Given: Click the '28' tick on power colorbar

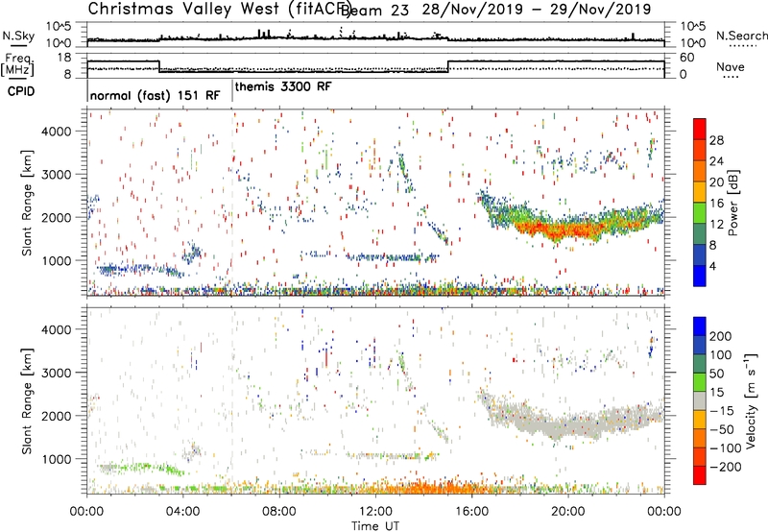Looking at the screenshot, I should 716,140.
